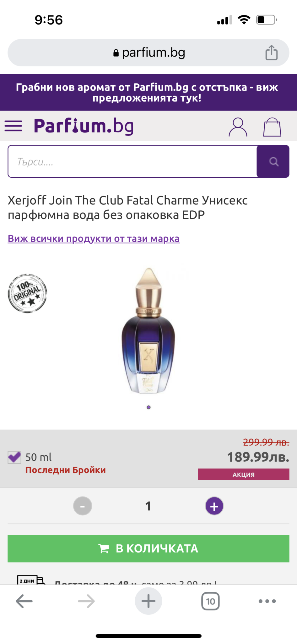Viewport: 297px width, 644px height.
Task: Open link Виж всички продукти от тази марка
Action: 94,239
